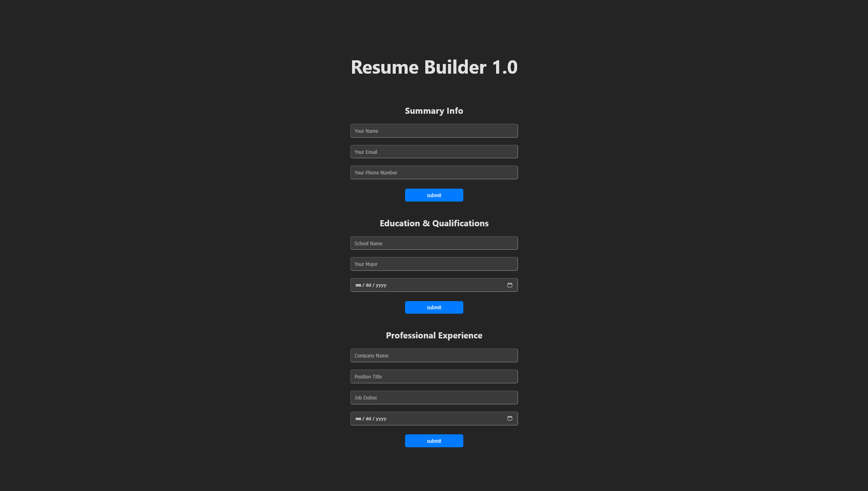Select the month segment in Education date
Screen dimensions: 868x491
(358, 285)
